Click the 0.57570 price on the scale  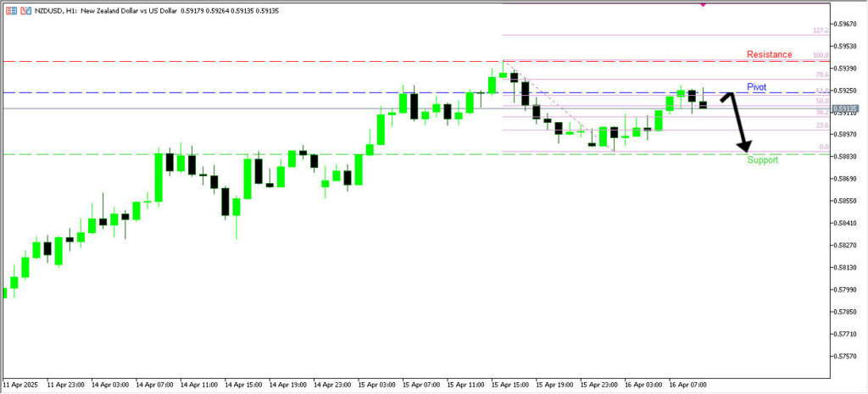pos(848,357)
